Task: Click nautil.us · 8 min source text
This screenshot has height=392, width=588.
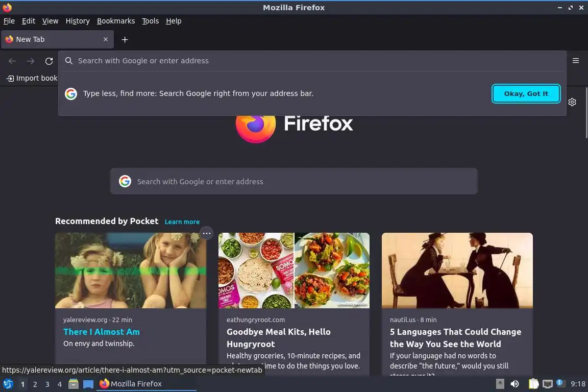Action: [413, 320]
